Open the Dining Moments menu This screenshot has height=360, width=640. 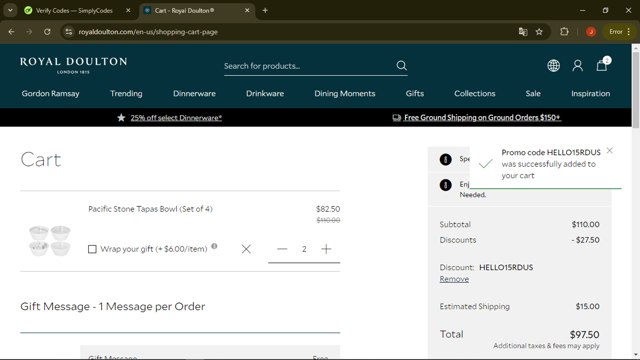pyautogui.click(x=344, y=93)
